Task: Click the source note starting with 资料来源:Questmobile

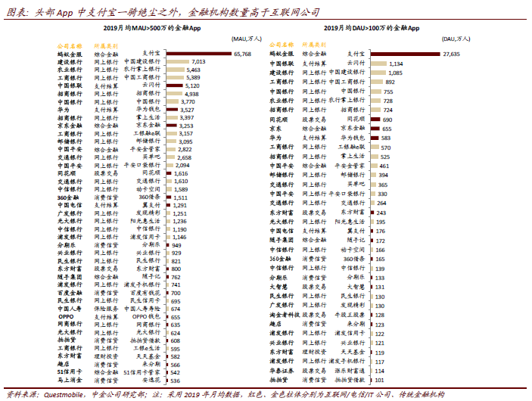Action: tap(226, 394)
